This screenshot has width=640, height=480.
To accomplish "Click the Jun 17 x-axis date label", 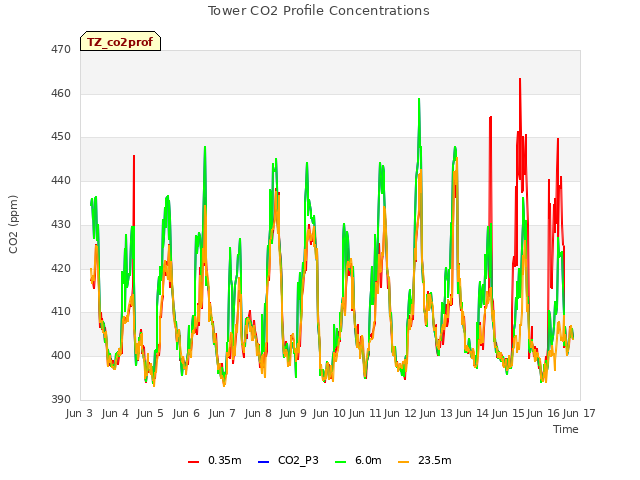I will pyautogui.click(x=579, y=413).
